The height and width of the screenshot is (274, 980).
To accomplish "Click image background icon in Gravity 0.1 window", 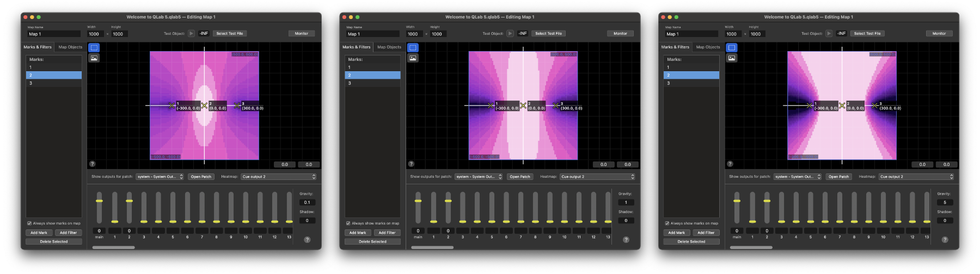I will pyautogui.click(x=94, y=58).
